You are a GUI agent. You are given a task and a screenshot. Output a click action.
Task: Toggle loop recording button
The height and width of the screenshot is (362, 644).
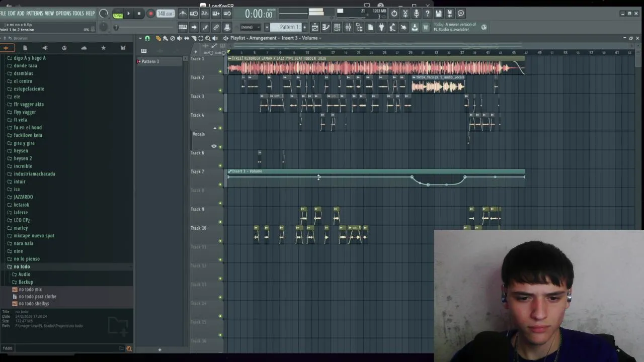click(x=227, y=14)
